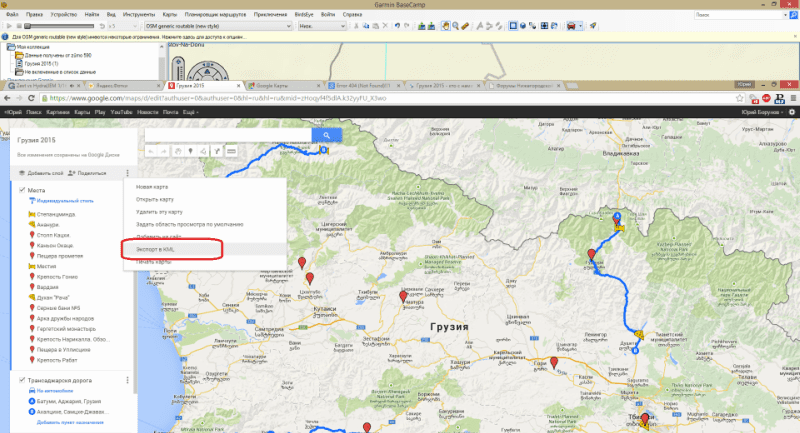This screenshot has height=433, width=800.
Task: Click the Chrome address bar URL
Action: [218, 98]
